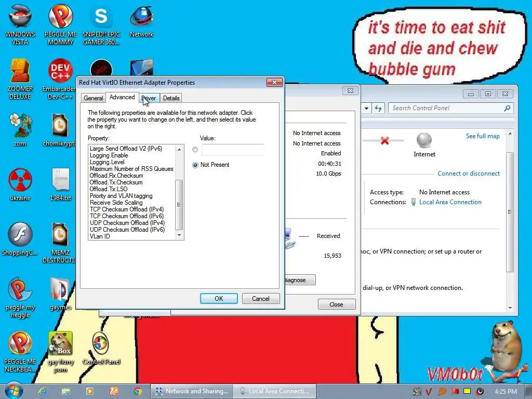Image resolution: width=532 pixels, height=399 pixels.
Task: Select the VLan ID property
Action: (100, 236)
